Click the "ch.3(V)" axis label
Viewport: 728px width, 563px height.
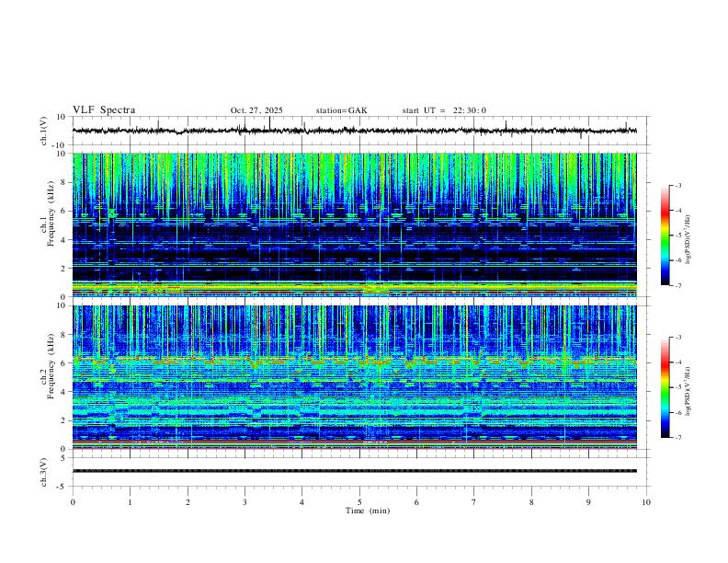coord(44,472)
